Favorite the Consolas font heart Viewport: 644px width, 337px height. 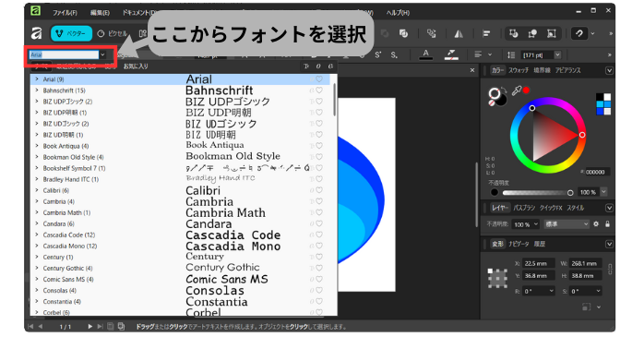click(319, 290)
